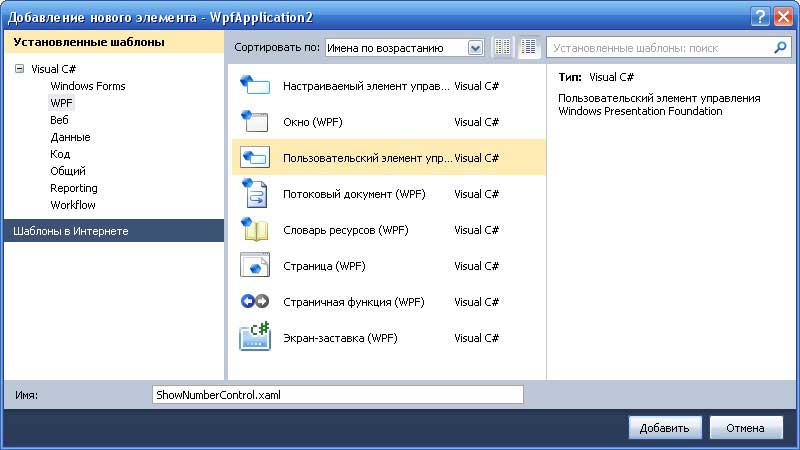Click the Пользовательский элемент управления template icon
The image size is (800, 450).
[x=255, y=158]
